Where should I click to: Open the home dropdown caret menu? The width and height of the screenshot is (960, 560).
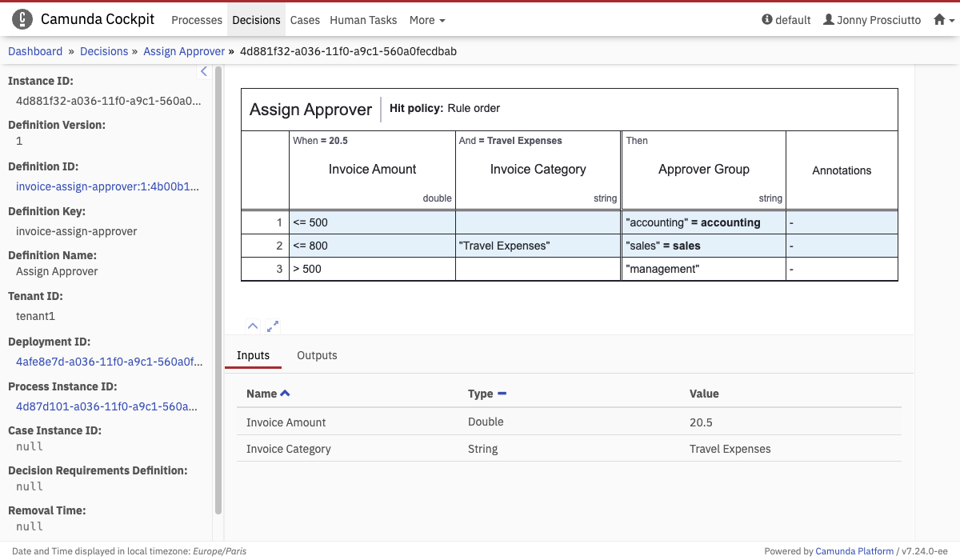tap(951, 21)
